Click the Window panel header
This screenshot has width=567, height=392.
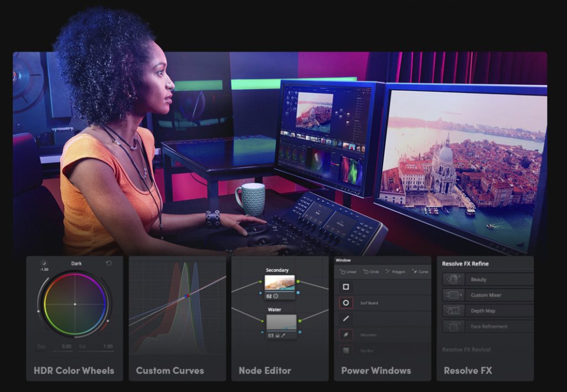pyautogui.click(x=343, y=260)
